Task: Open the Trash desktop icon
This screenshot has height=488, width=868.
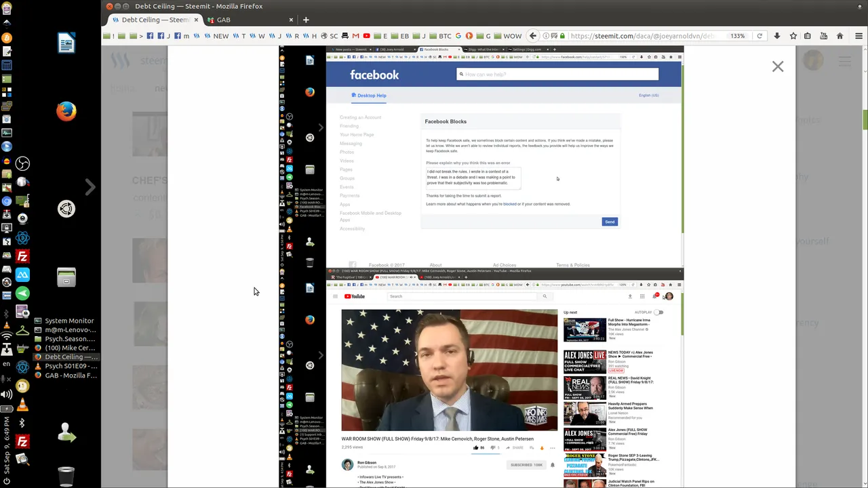Action: coord(66,476)
